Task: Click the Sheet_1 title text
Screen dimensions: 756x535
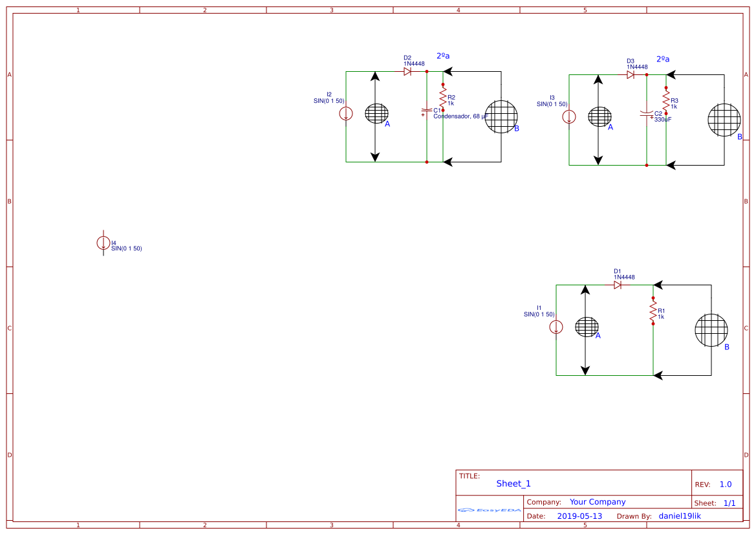Action: [512, 483]
